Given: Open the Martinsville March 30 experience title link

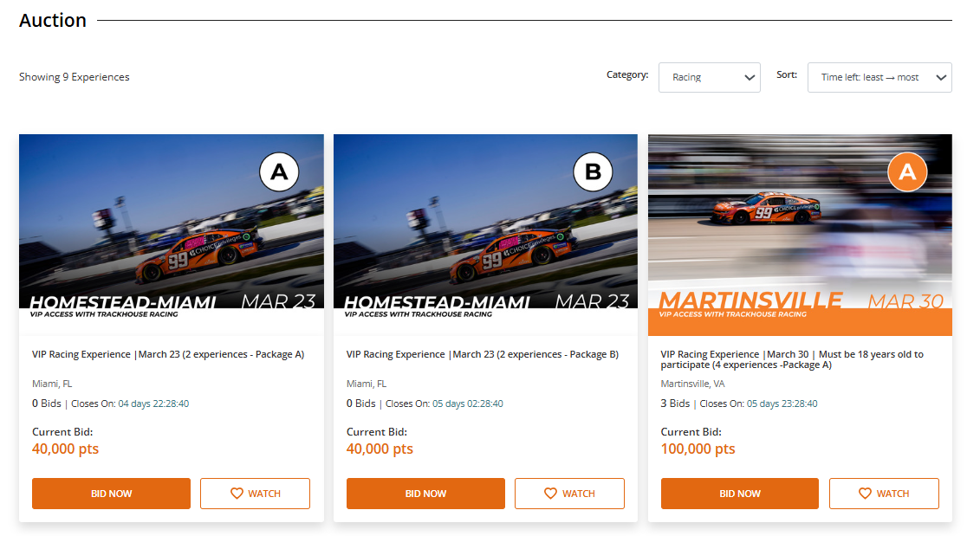Looking at the screenshot, I should click(791, 359).
